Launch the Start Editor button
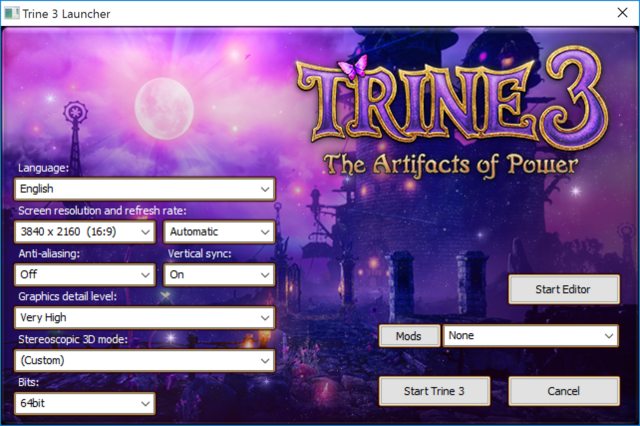Image resolution: width=640 pixels, height=426 pixels. (564, 289)
